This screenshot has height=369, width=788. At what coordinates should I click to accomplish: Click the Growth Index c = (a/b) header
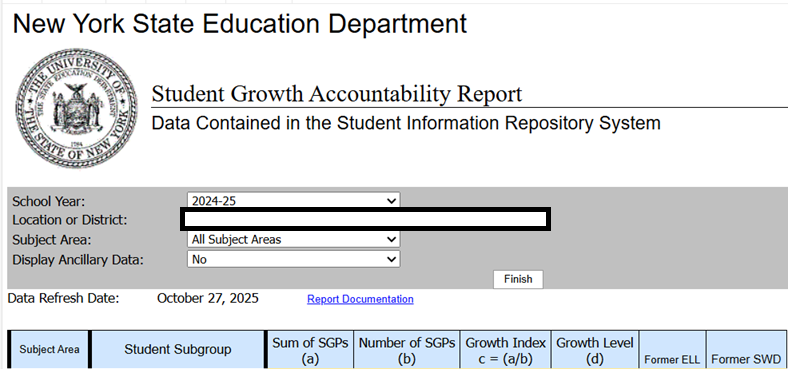click(506, 350)
